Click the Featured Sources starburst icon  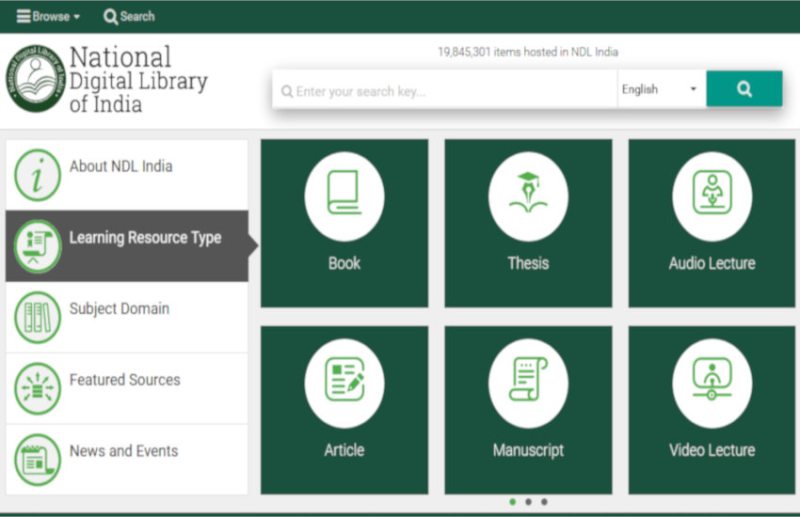tap(38, 389)
